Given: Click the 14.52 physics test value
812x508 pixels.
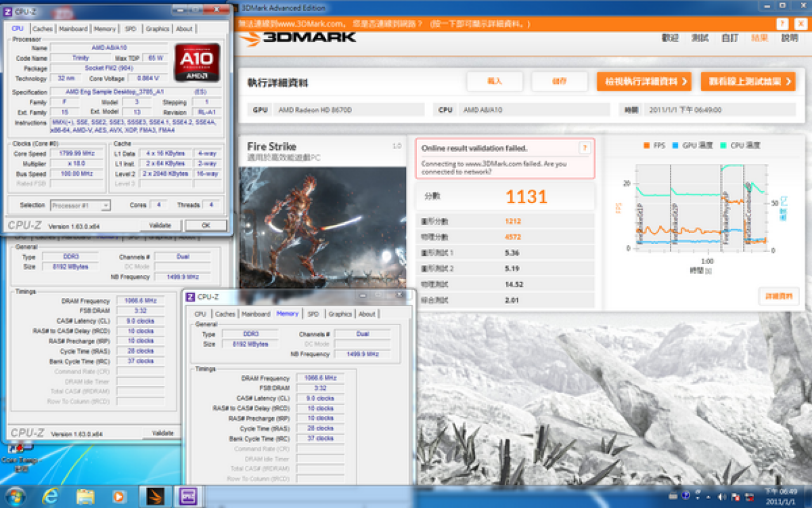Looking at the screenshot, I should pos(514,284).
